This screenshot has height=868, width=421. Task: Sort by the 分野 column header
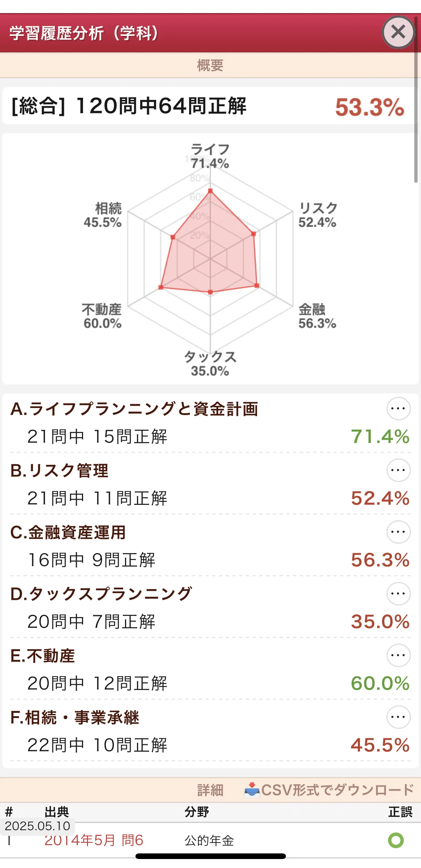coord(197,812)
